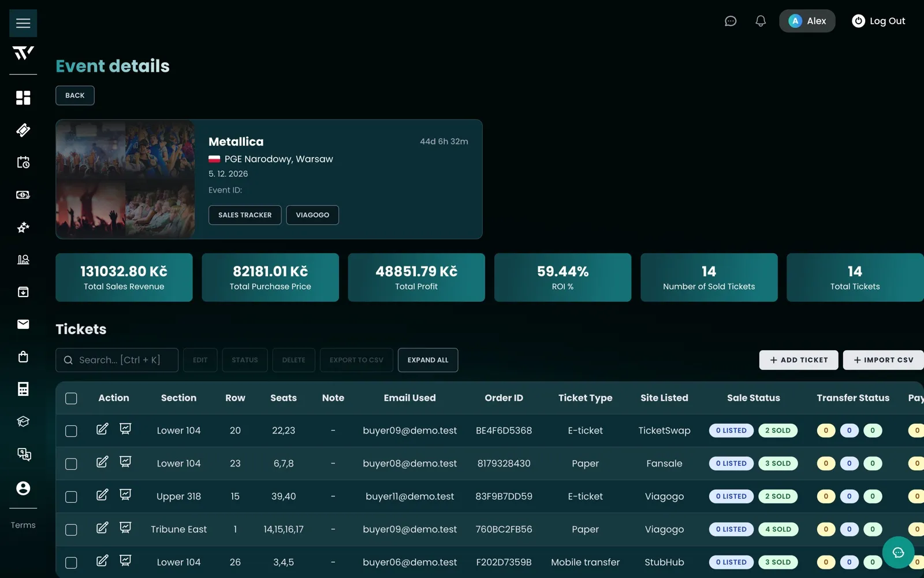Click the ROI % stat card
Screen dimensions: 924x578
click(x=563, y=277)
